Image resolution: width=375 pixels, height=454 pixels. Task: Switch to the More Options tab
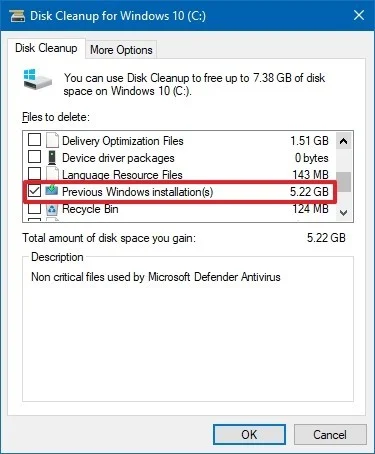point(121,50)
